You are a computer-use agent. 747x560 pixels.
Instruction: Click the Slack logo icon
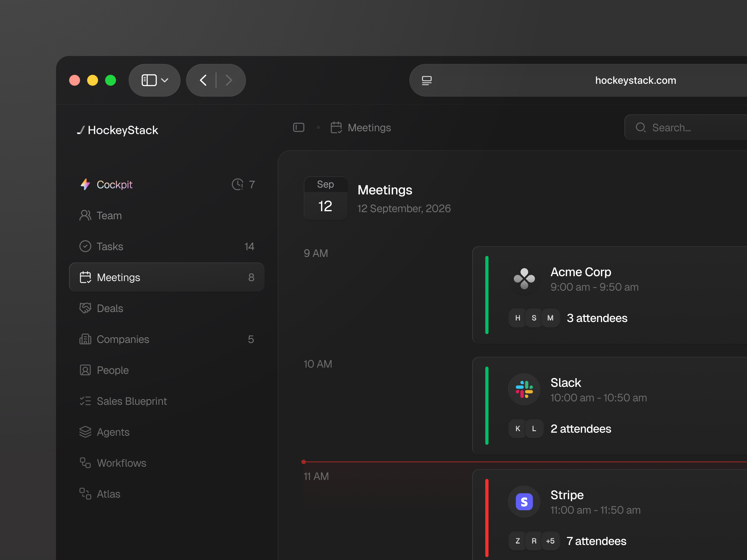pyautogui.click(x=525, y=389)
